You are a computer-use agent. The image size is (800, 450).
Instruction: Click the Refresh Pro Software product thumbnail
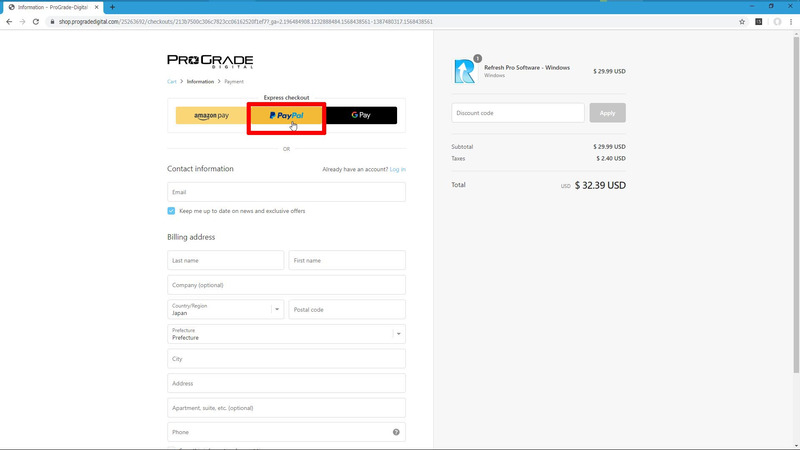coord(465,71)
